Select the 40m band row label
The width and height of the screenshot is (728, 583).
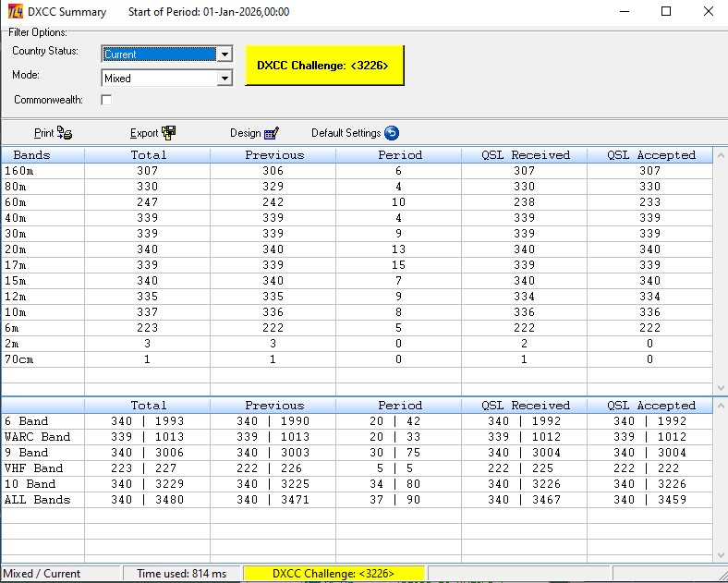coord(16,218)
